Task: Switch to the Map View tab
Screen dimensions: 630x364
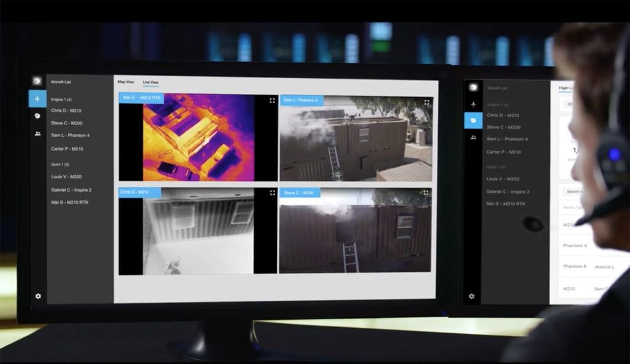Action: pos(126,82)
